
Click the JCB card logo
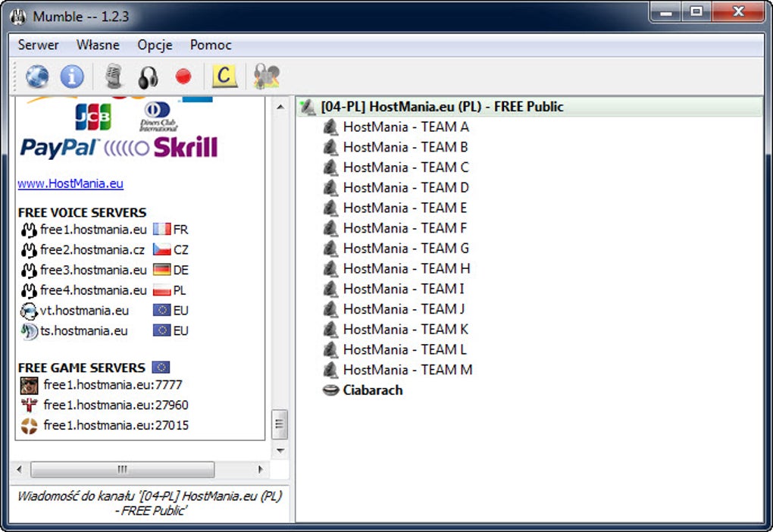[93, 117]
